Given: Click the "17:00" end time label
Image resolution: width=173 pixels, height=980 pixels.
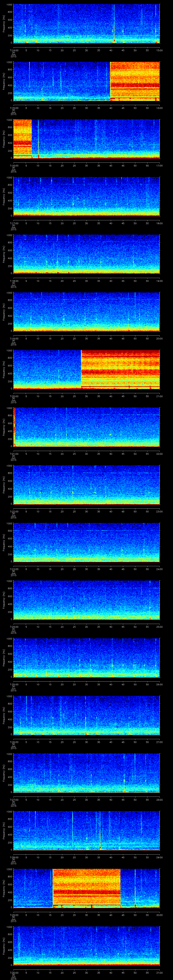Looking at the screenshot, I should pos(160,166).
